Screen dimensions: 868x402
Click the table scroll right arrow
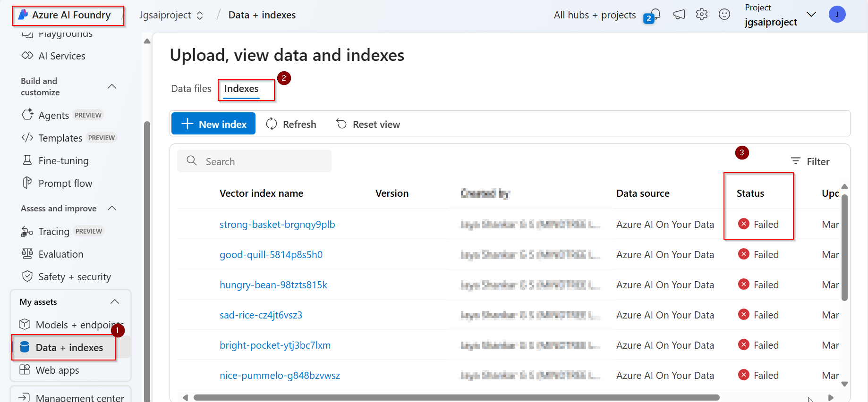831,397
